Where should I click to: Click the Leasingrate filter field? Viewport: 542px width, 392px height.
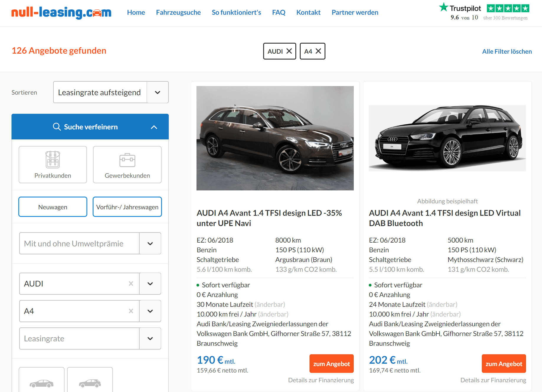(x=79, y=338)
